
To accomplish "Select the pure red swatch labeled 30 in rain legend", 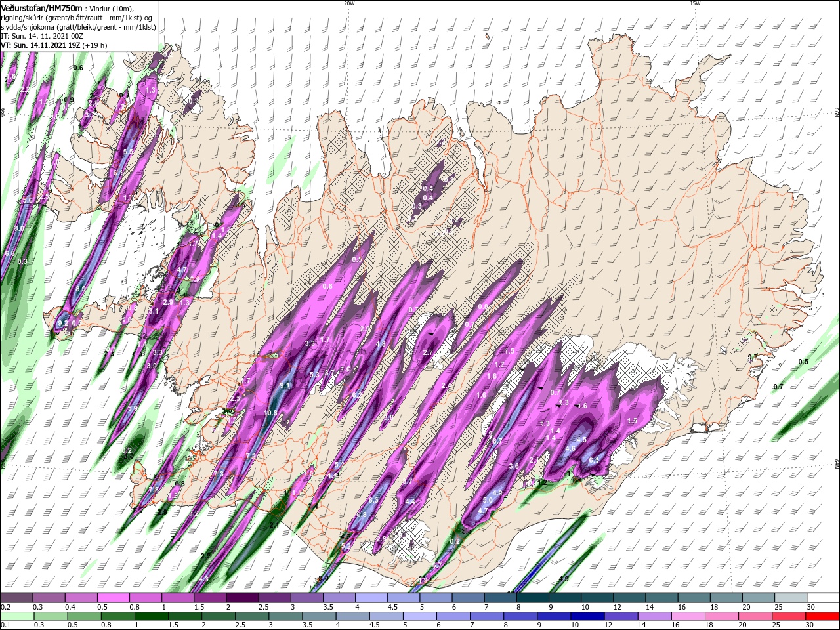I will click(x=823, y=616).
